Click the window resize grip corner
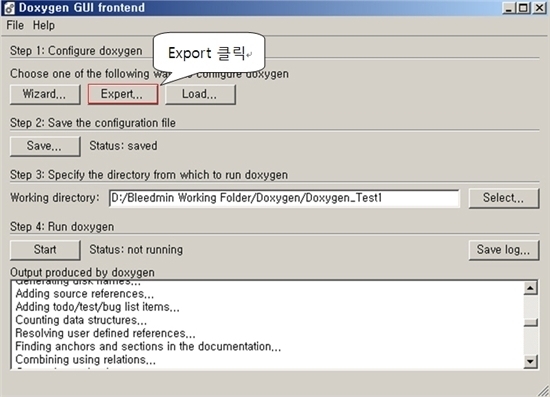Viewport: 550px width, 397px height. tap(543, 390)
